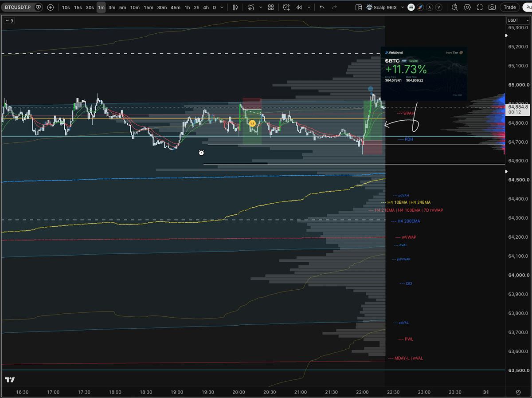Click the PDH level label
The image size is (532, 398).
406,139
